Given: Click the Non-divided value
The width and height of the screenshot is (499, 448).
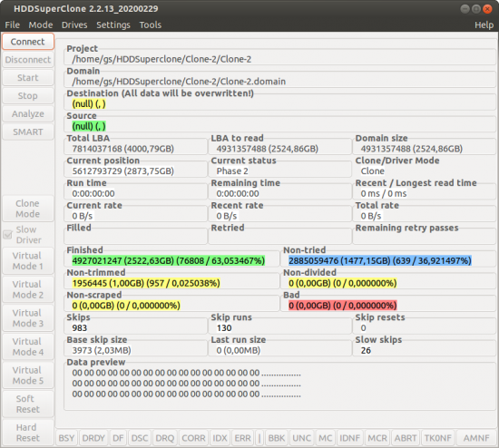Looking at the screenshot, I should tap(343, 283).
